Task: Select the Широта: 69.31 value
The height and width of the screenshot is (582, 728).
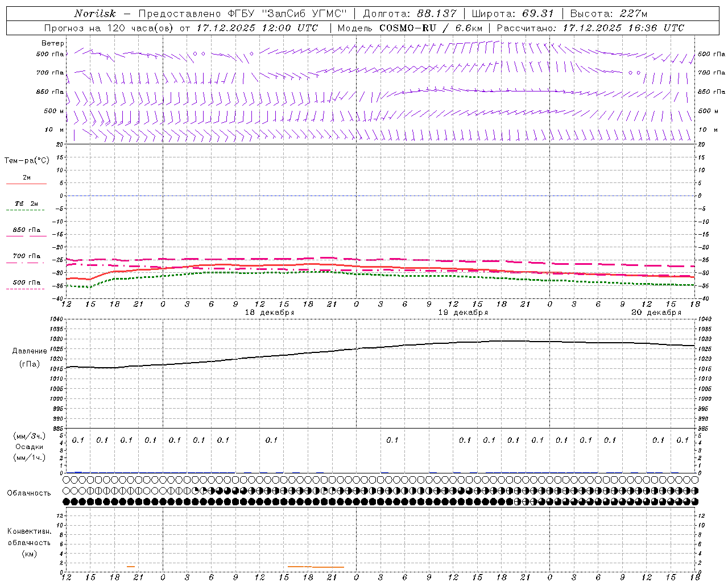Action: (513, 14)
